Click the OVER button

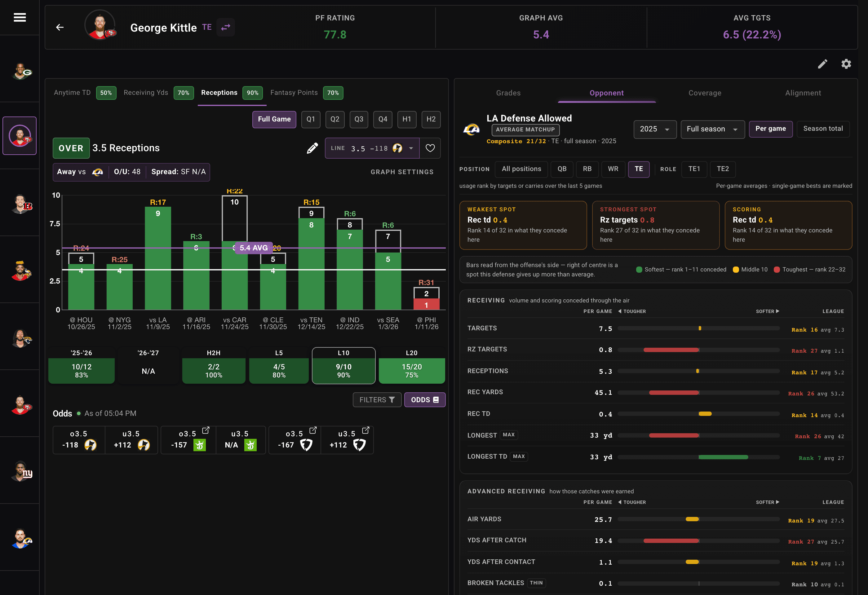coord(71,148)
